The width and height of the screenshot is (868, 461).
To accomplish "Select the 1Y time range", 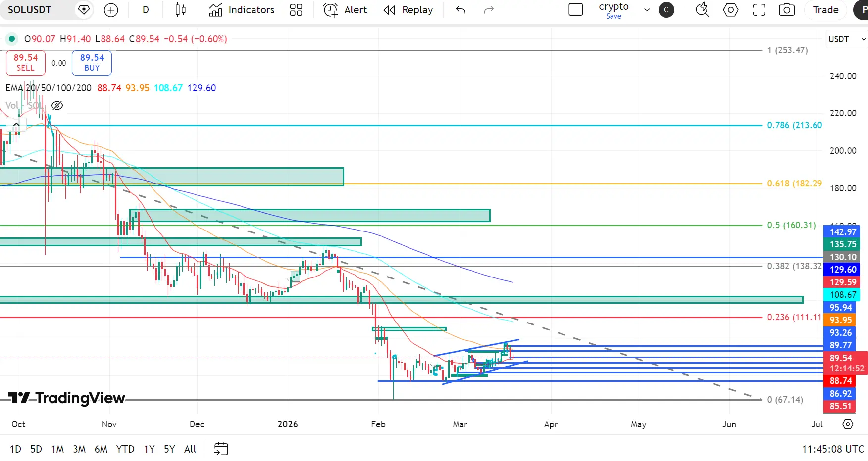I will (x=149, y=449).
